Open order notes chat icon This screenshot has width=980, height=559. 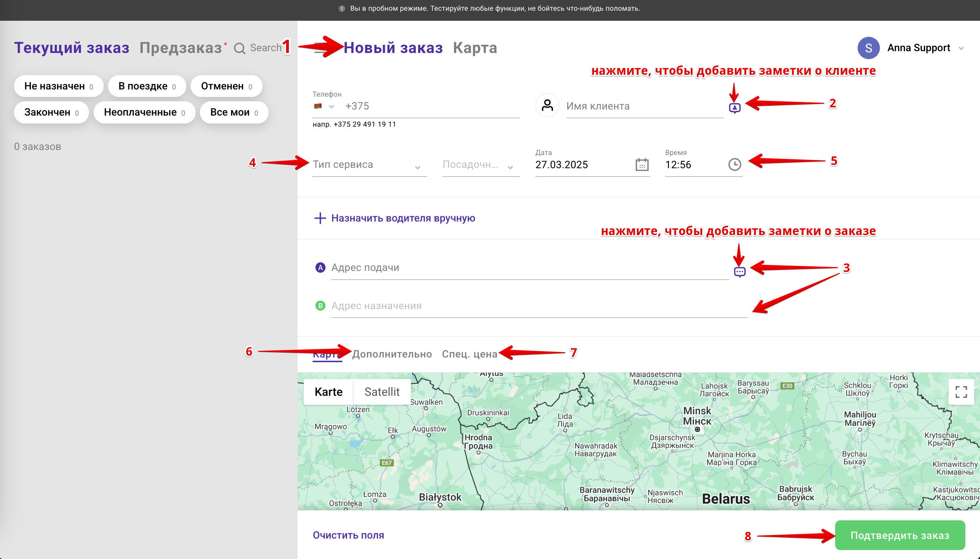pos(739,272)
